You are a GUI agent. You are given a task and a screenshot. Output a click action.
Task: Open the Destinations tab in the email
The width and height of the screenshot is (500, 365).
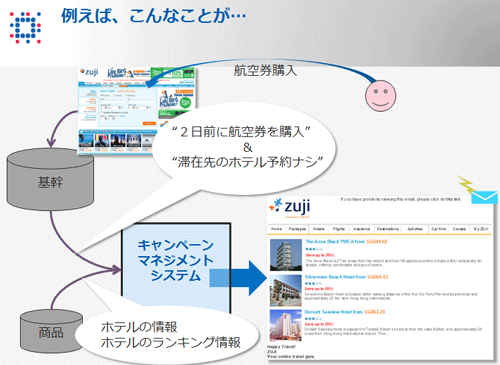coord(388,229)
